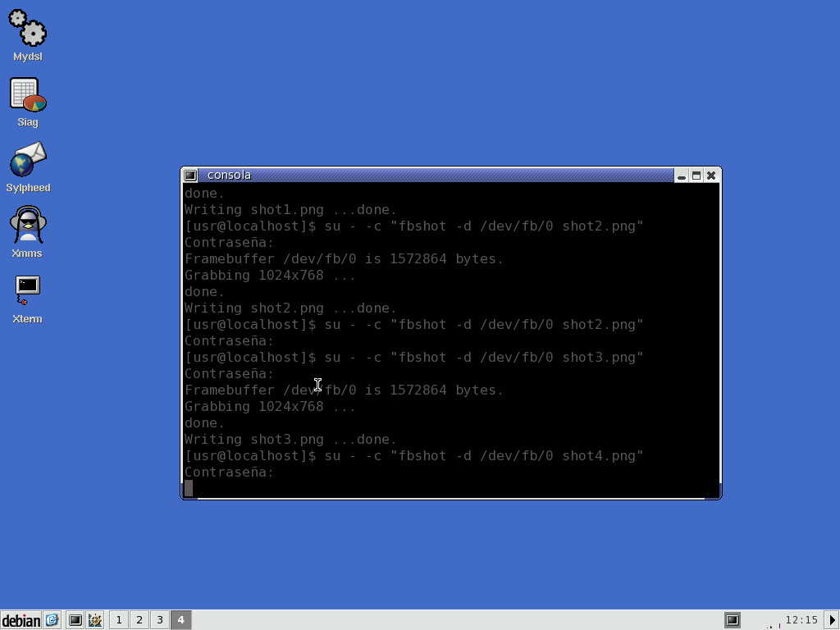The height and width of the screenshot is (630, 840).
Task: Open the consola window menu icon
Action: pyautogui.click(x=190, y=176)
